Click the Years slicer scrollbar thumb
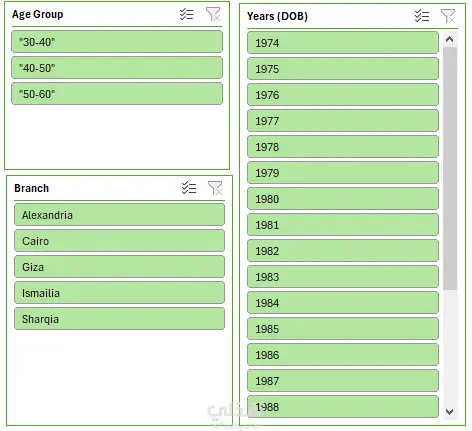472x431 pixels. 450,168
